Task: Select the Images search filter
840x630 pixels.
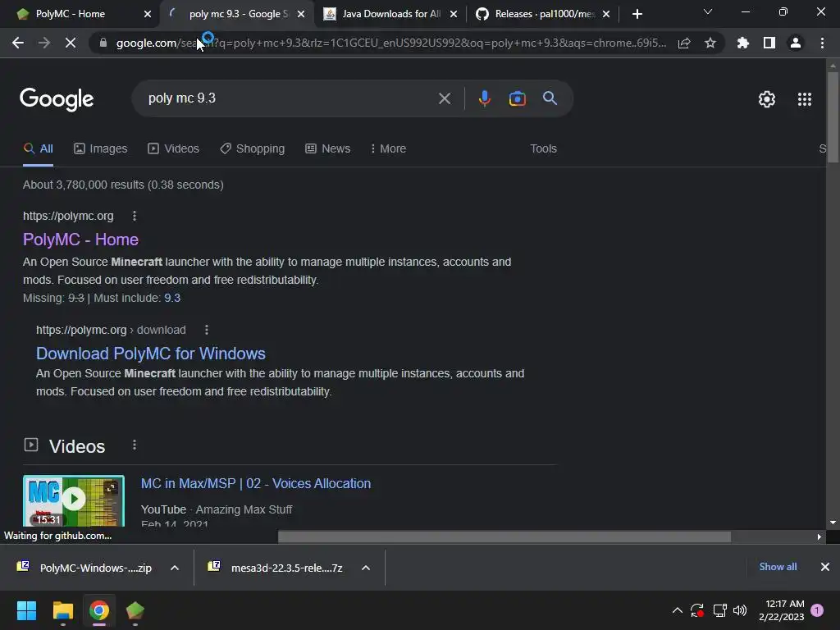Action: point(101,148)
